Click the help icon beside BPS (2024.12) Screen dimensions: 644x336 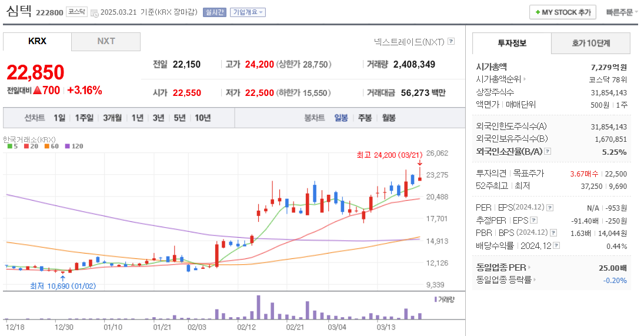tap(553, 233)
